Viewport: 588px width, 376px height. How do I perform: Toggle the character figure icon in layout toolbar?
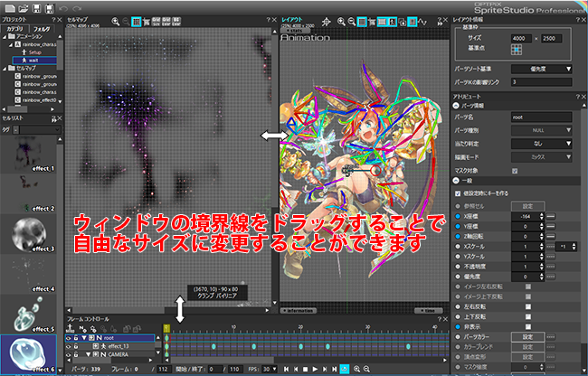click(393, 22)
